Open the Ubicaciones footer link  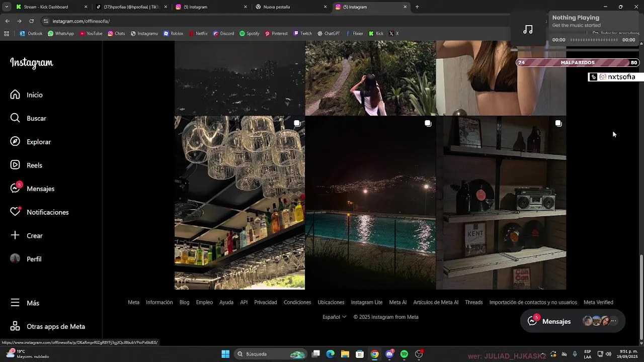331,302
